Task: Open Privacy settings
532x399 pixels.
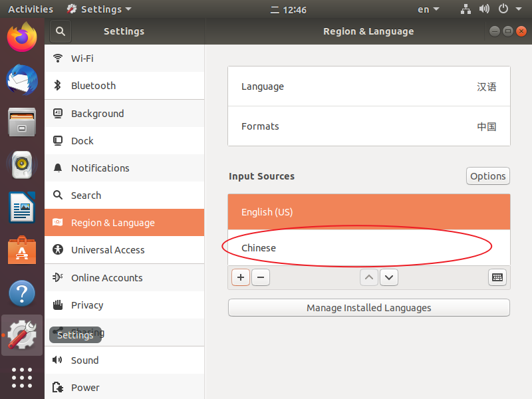Action: coord(124,305)
